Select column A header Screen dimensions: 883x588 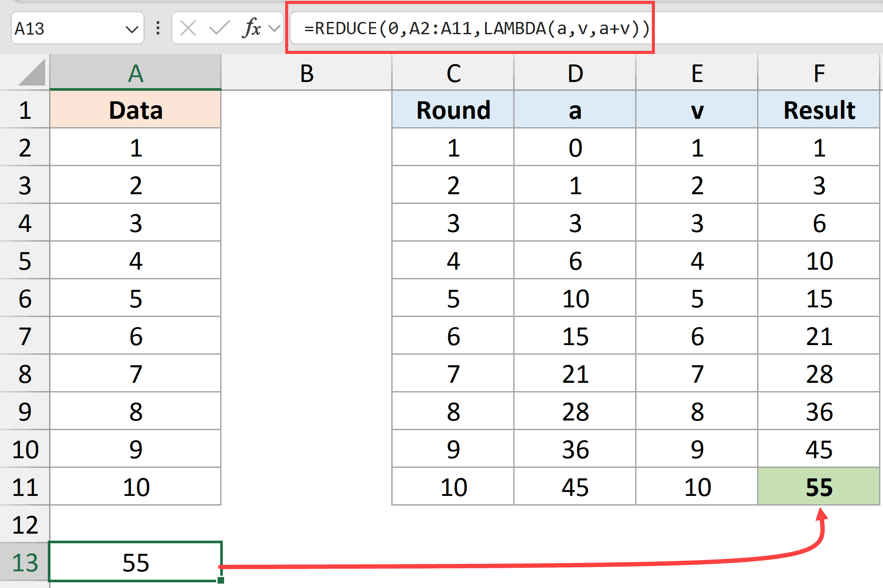coord(135,73)
